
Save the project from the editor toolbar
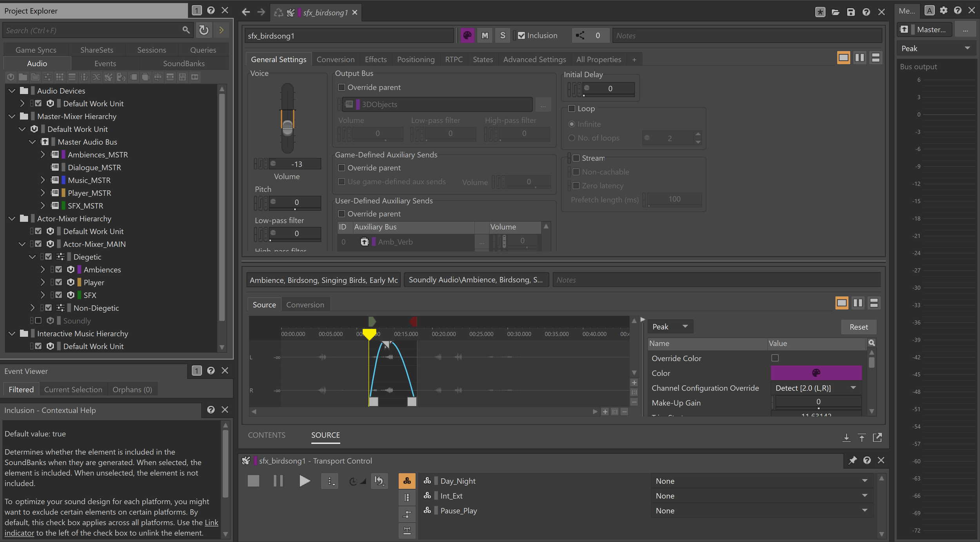pos(851,12)
